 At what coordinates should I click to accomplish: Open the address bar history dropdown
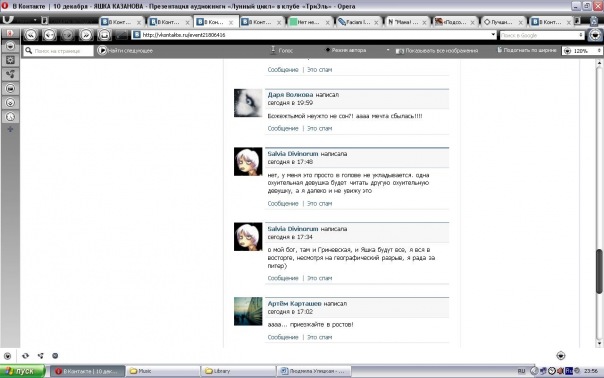point(493,35)
